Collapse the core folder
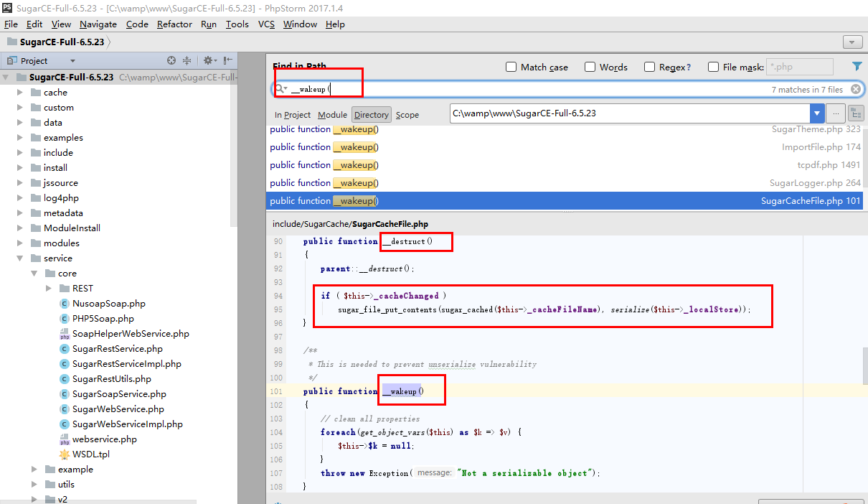The width and height of the screenshot is (868, 504). pos(34,274)
